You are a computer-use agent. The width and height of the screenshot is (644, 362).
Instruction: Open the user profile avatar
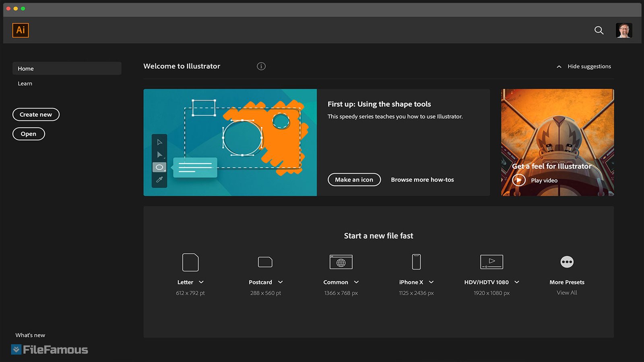click(x=624, y=30)
